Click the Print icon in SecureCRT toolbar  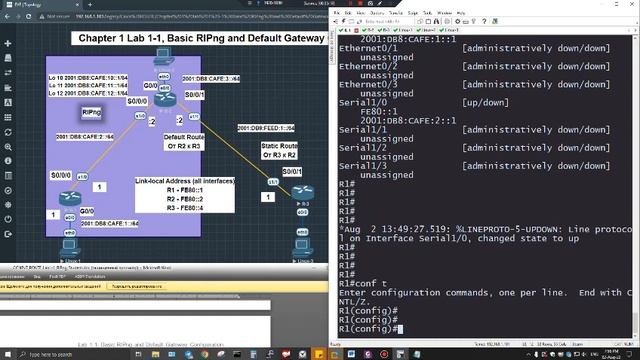[x=447, y=21]
